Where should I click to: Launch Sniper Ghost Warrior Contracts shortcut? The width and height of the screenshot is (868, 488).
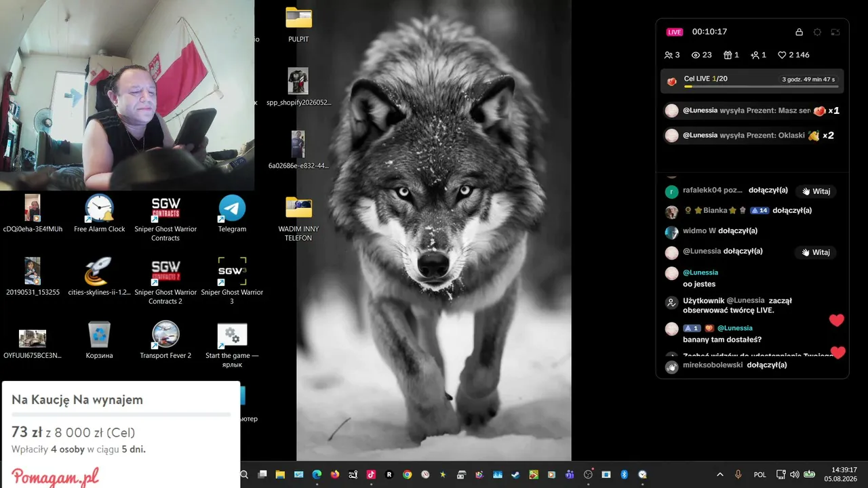coord(165,218)
